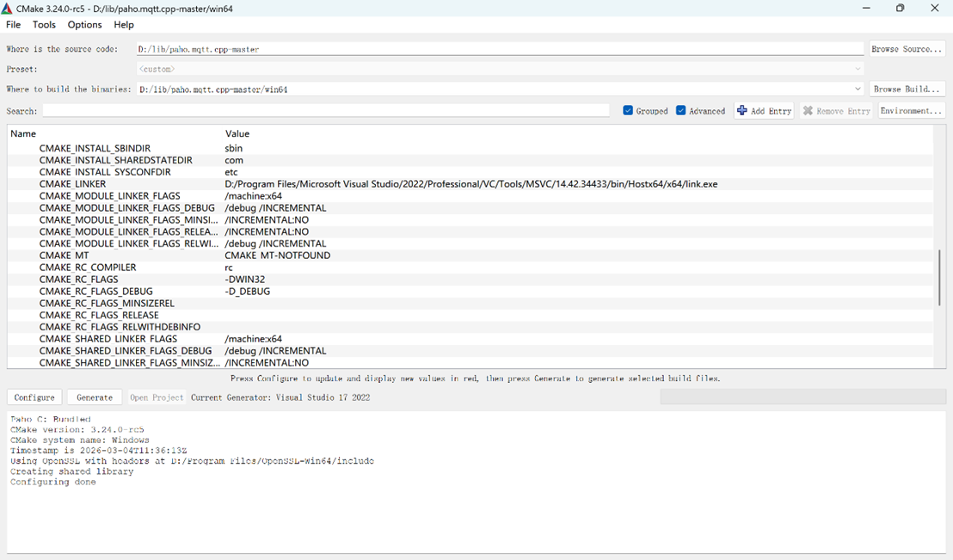Open the File menu
The height and width of the screenshot is (560, 953).
(x=14, y=24)
